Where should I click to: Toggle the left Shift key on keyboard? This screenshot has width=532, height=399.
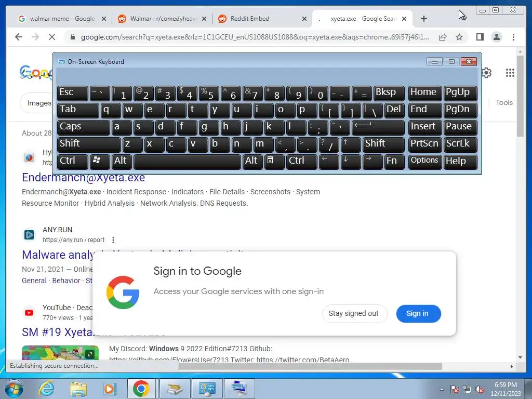tap(89, 144)
